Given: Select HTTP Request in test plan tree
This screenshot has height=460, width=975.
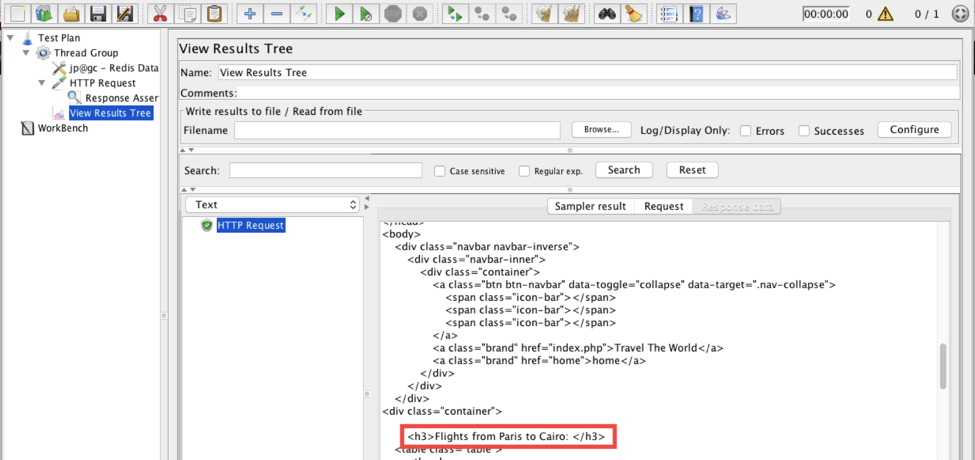Looking at the screenshot, I should (103, 83).
